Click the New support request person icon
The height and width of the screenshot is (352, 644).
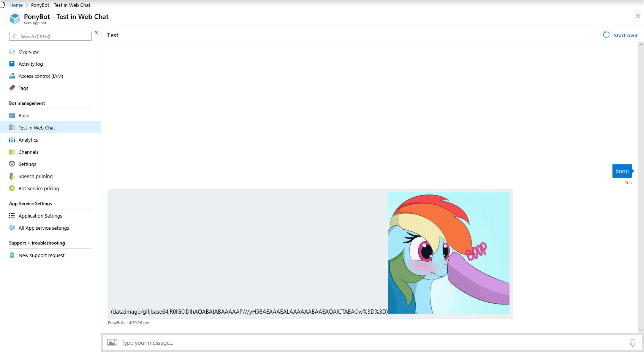click(x=12, y=255)
